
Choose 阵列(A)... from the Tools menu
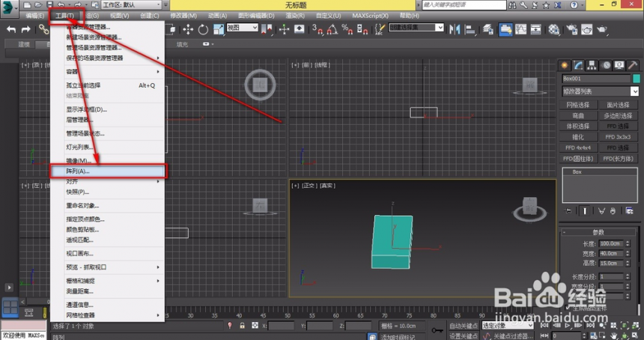tap(109, 171)
